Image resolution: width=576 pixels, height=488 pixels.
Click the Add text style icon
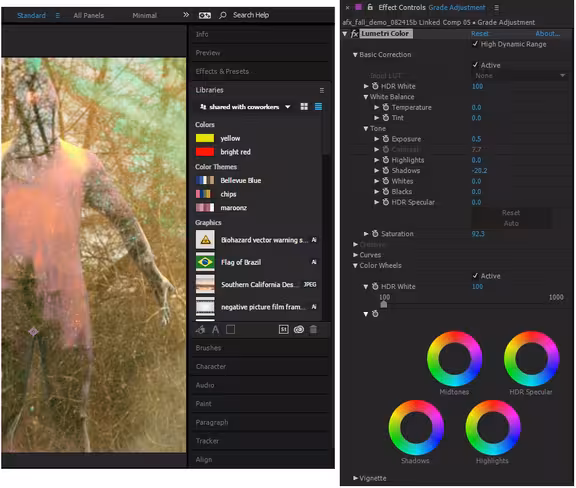tap(216, 330)
